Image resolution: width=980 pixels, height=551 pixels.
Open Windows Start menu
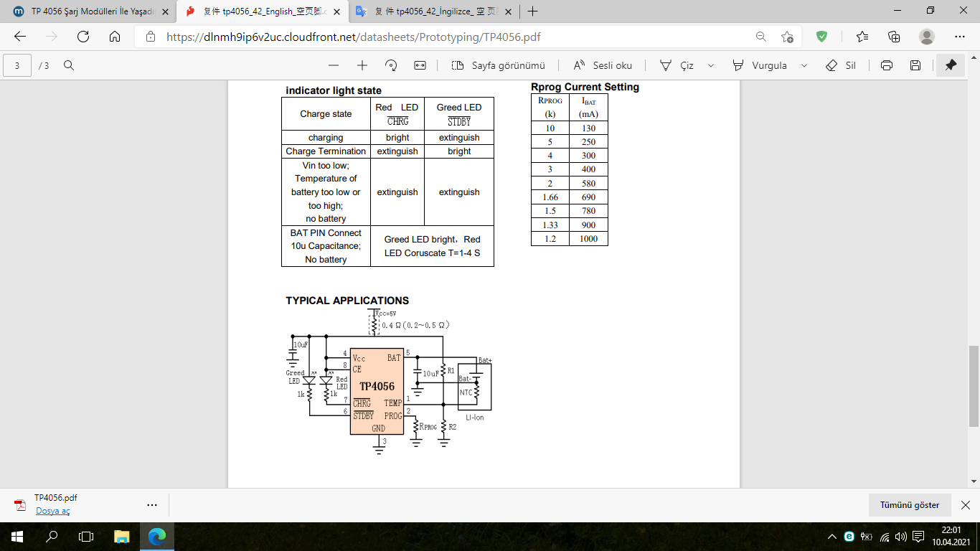tap(17, 537)
